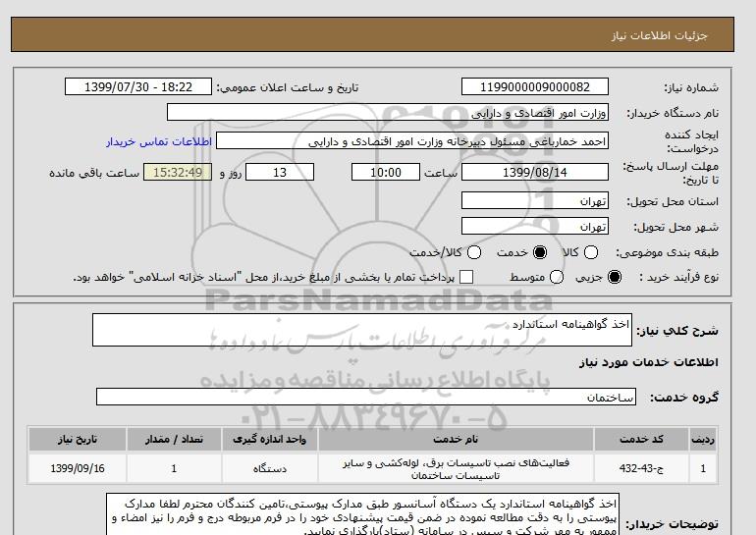
Task: Open the اطلاعات تماس خریدار link
Action: 159,141
